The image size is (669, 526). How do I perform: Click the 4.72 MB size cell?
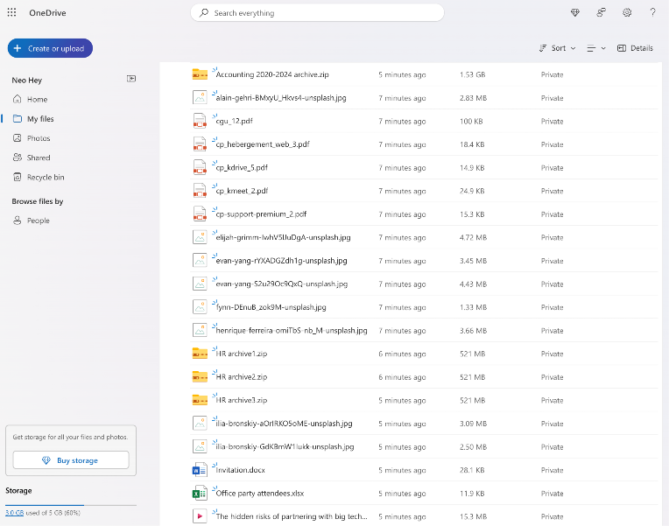[473, 238]
